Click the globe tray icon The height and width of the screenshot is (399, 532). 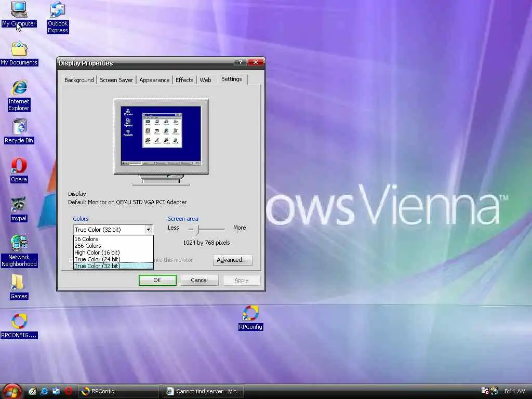coord(495,391)
